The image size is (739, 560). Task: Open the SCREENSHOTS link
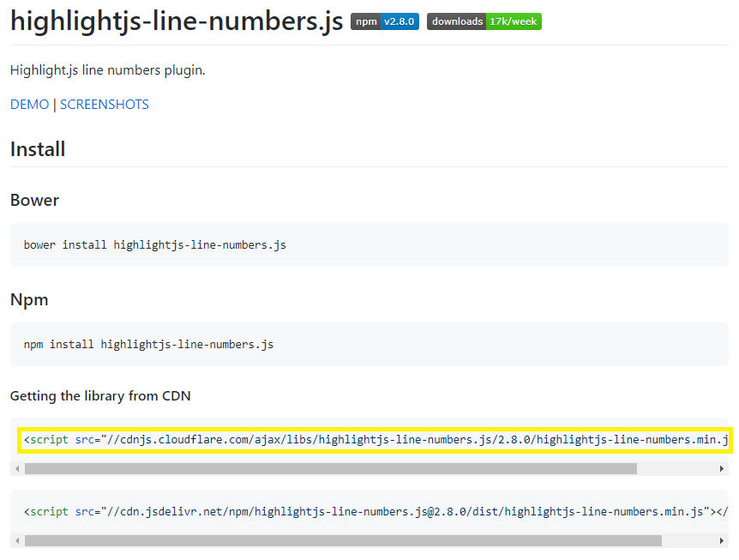click(104, 104)
